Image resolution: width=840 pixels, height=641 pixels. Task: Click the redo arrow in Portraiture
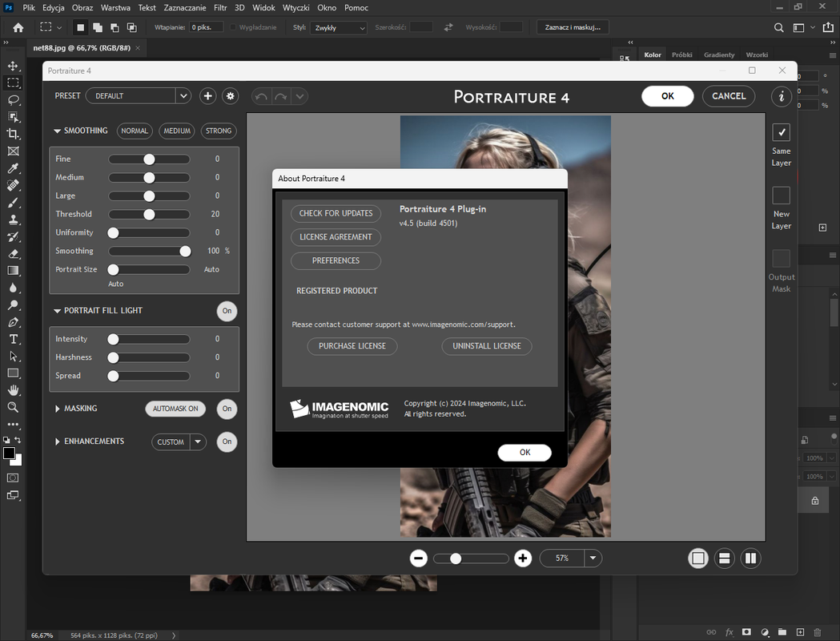pyautogui.click(x=281, y=96)
